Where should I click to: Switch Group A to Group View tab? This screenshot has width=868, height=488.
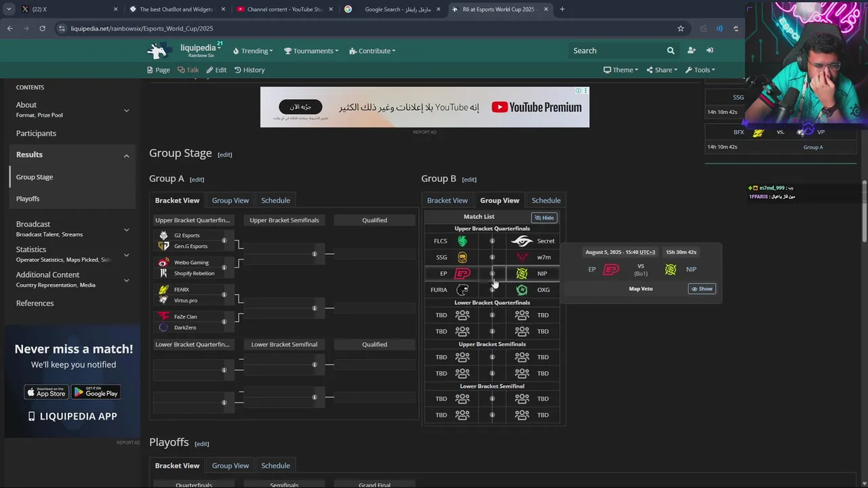231,200
